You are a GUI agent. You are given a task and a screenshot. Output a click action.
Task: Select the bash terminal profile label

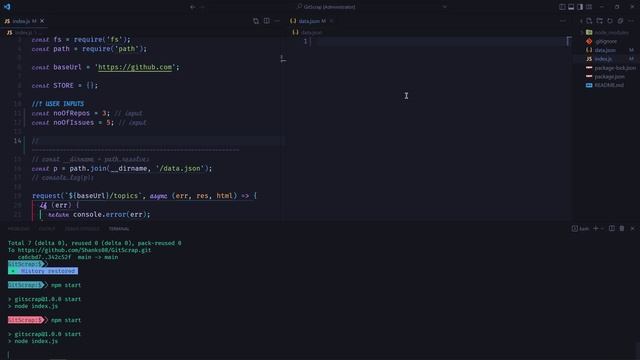point(580,229)
